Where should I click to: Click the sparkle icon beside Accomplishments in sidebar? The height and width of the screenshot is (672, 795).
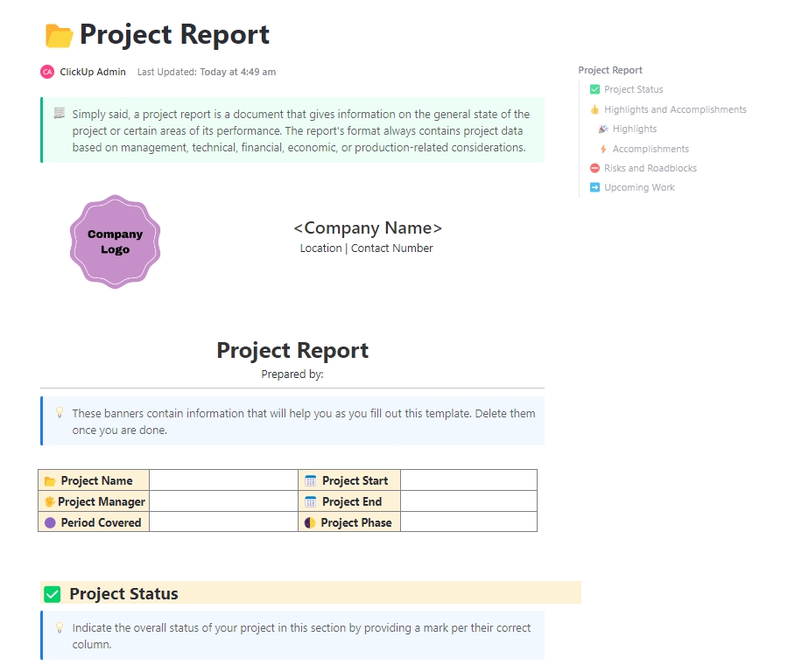click(603, 149)
